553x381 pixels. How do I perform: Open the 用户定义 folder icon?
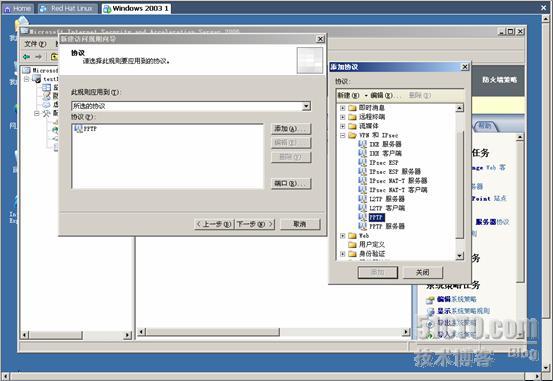(352, 244)
